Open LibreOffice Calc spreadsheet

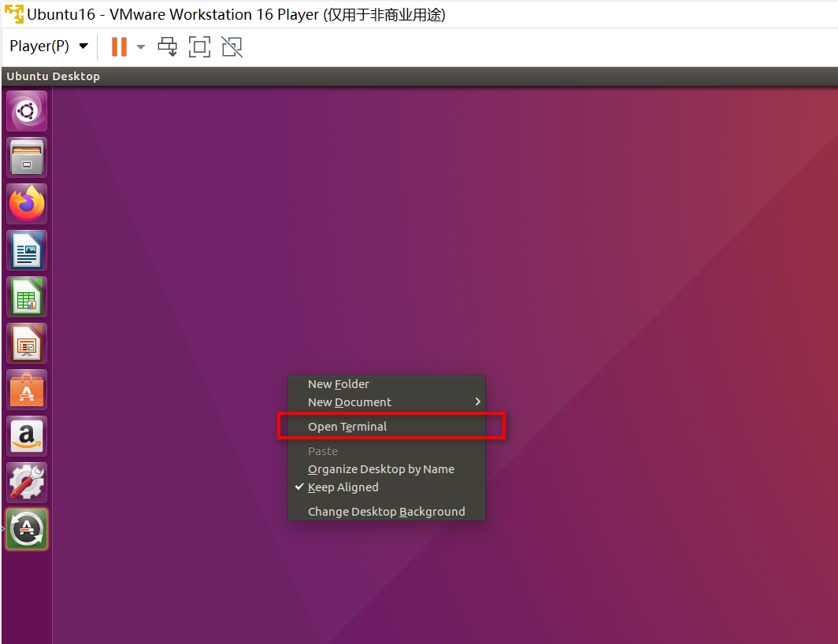click(x=27, y=297)
